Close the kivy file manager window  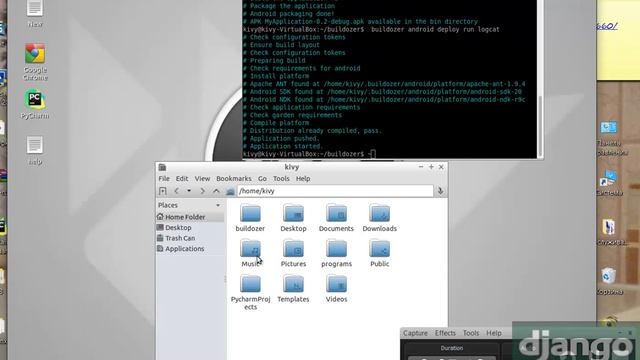[x=441, y=167]
